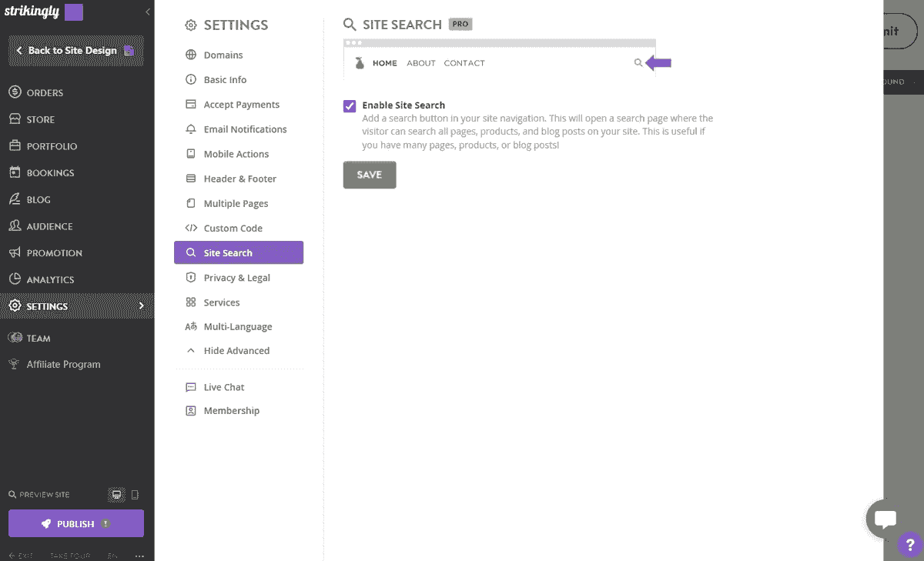The height and width of the screenshot is (561, 924).
Task: Click the Promotion megaphone icon
Action: 14,252
